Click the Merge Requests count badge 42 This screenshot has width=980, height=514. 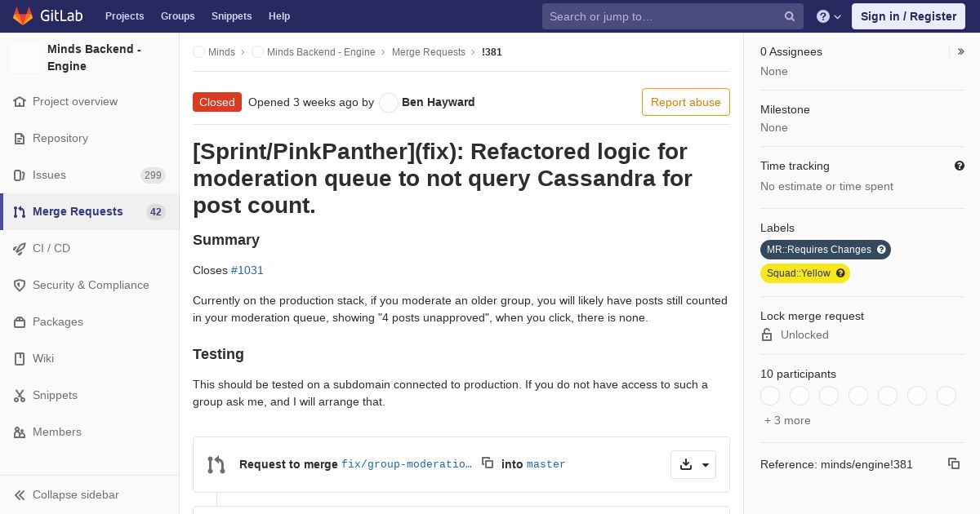coord(156,212)
